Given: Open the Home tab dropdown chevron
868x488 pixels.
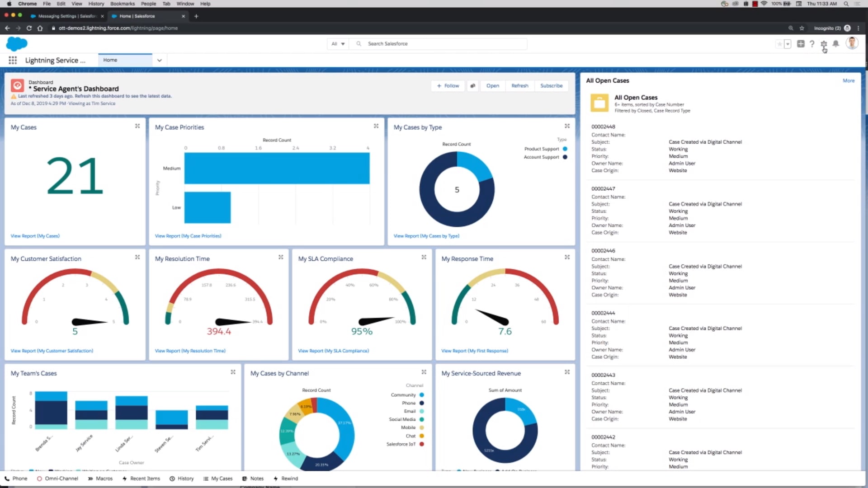Looking at the screenshot, I should click(x=159, y=60).
